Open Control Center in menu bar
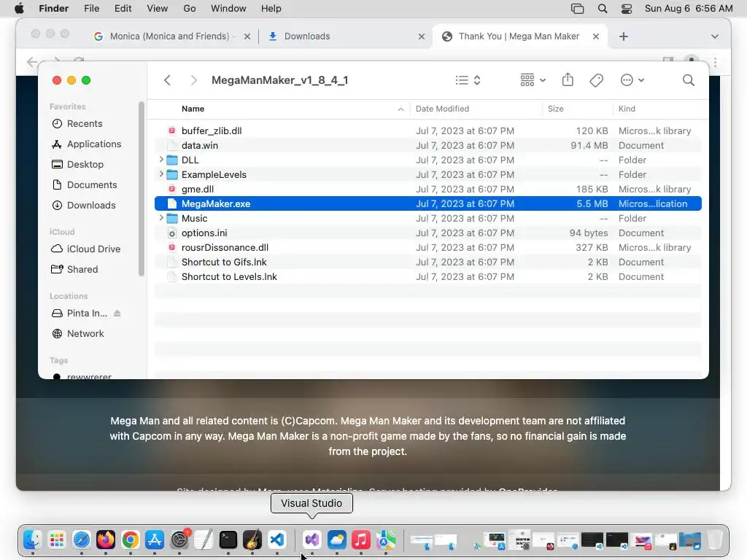 coord(627,9)
